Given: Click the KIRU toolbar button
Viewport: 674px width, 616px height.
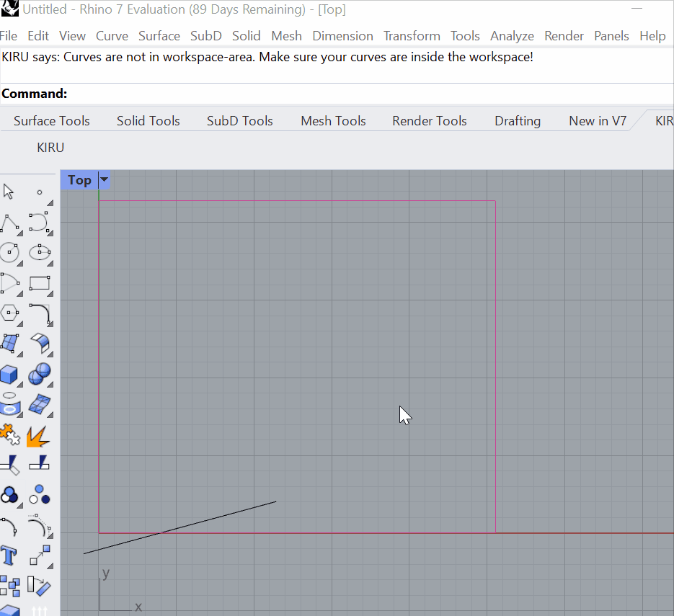Looking at the screenshot, I should (x=50, y=148).
